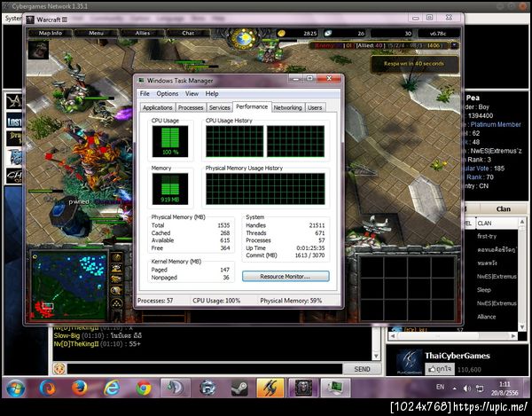Switch to Task Manager taskbar icon

[335, 388]
